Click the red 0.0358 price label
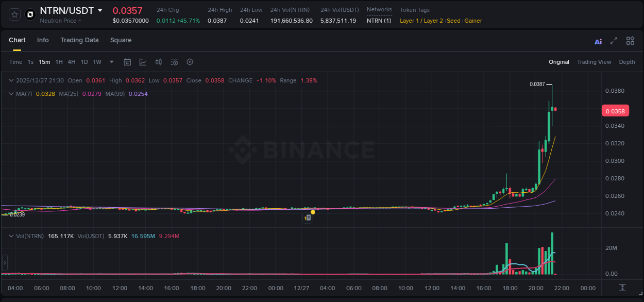 click(615, 110)
